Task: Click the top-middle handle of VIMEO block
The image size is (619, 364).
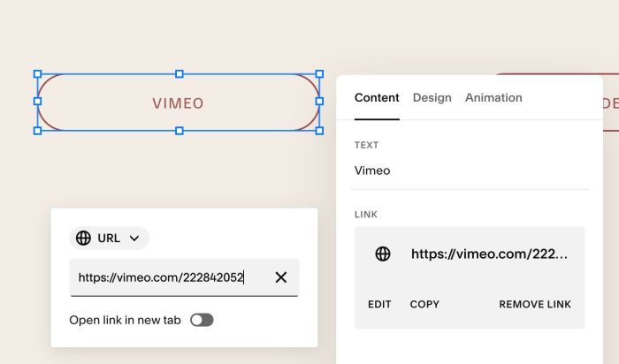Action: pos(180,73)
